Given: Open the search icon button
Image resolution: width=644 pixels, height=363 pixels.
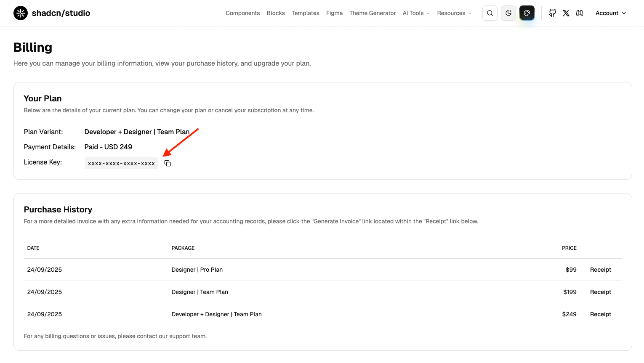Looking at the screenshot, I should [x=490, y=13].
